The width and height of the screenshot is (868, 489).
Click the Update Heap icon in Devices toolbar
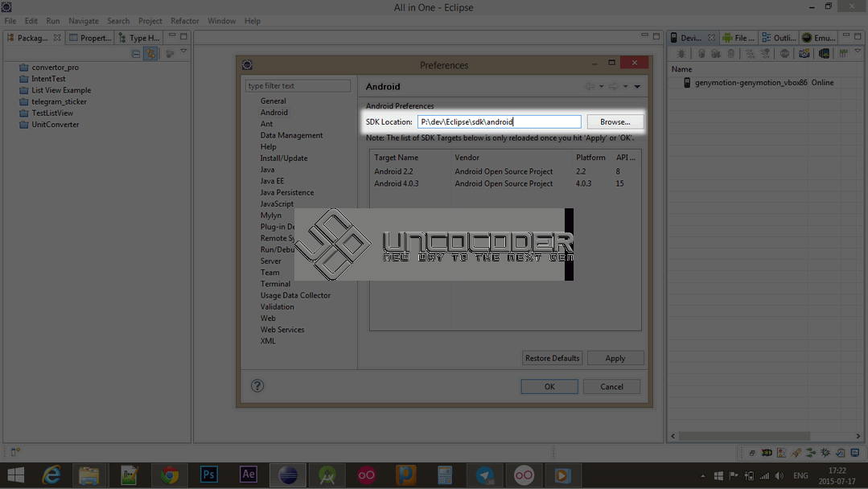[x=701, y=54]
